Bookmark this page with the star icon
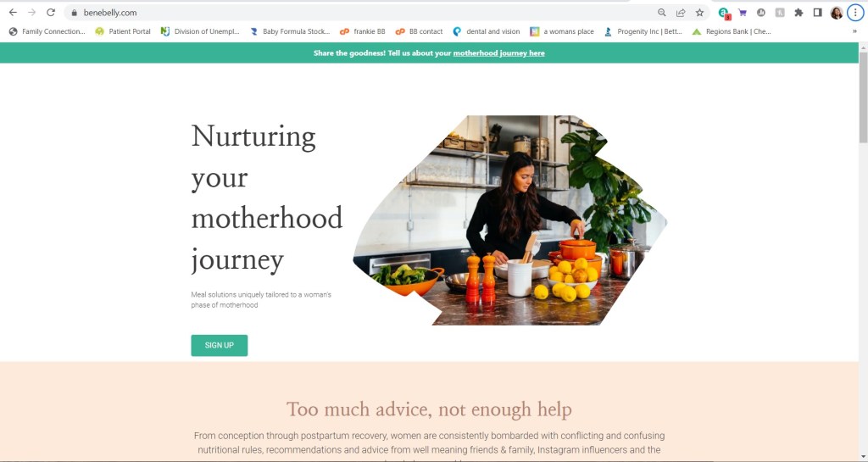Image resolution: width=868 pixels, height=462 pixels. (699, 13)
